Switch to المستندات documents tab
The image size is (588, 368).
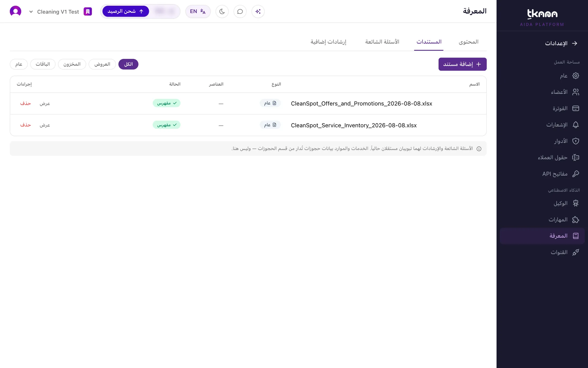[x=429, y=42]
